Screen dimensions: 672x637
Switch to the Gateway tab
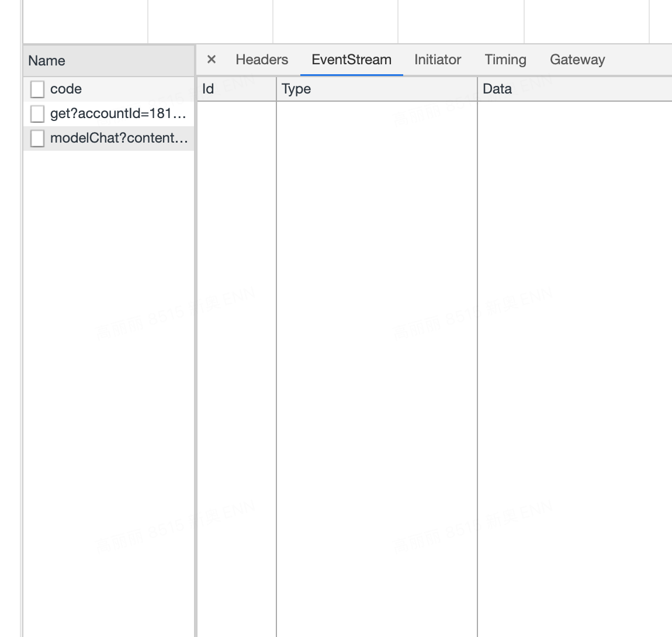click(577, 60)
